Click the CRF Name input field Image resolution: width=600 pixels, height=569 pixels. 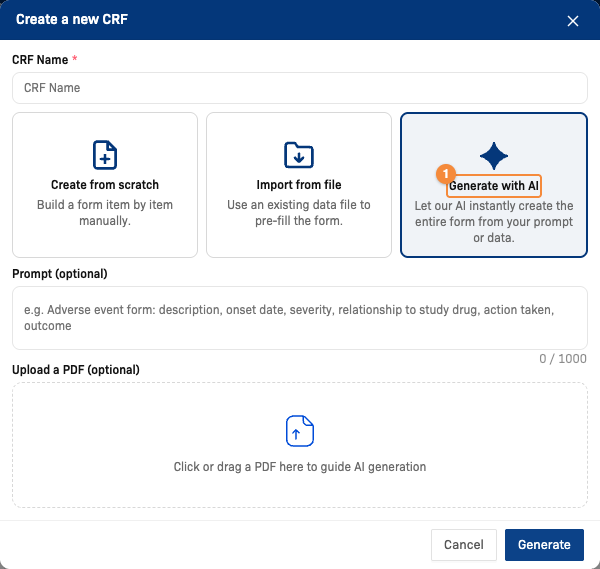tap(300, 88)
